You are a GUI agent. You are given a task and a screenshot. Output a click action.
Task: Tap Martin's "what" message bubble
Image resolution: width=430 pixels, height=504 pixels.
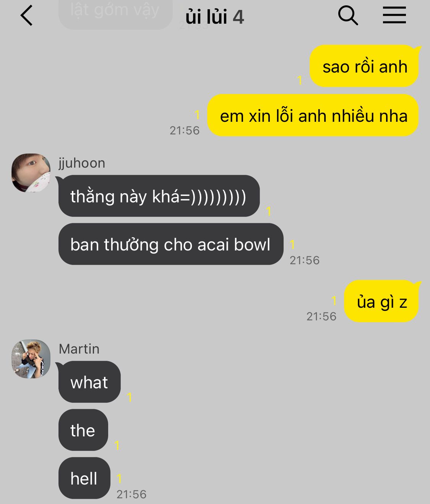[89, 382]
